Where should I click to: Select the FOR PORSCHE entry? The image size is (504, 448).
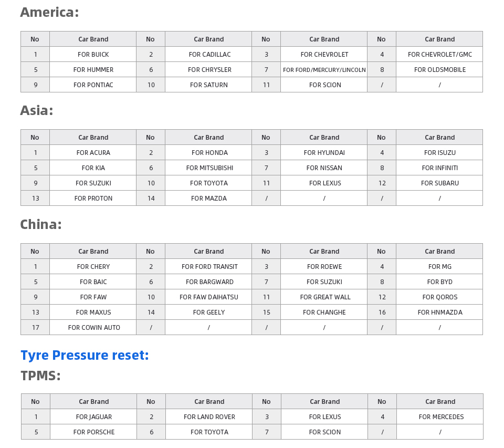coord(93,432)
